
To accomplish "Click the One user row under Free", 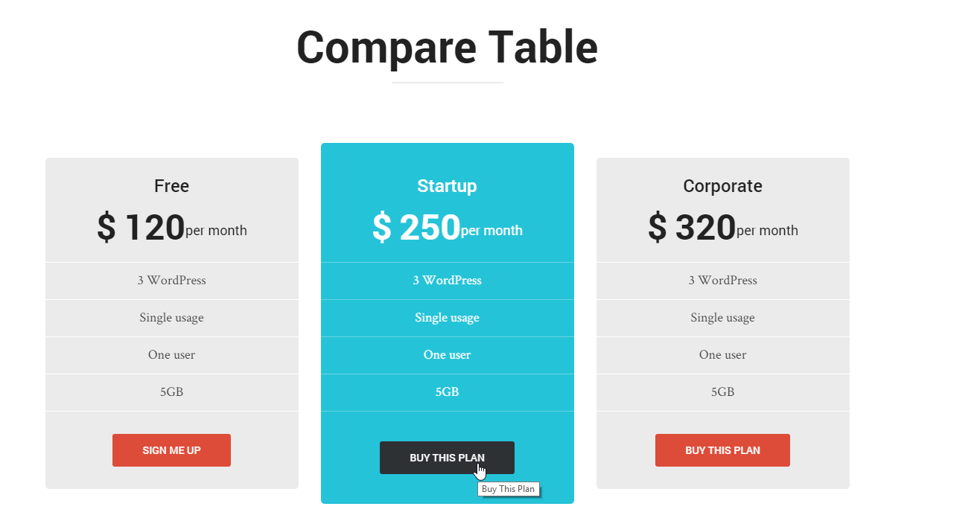I will tap(171, 355).
